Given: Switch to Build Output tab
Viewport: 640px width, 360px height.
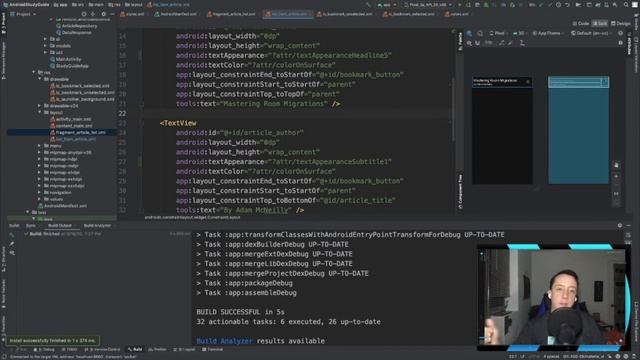Looking at the screenshot, I should pyautogui.click(x=60, y=225).
